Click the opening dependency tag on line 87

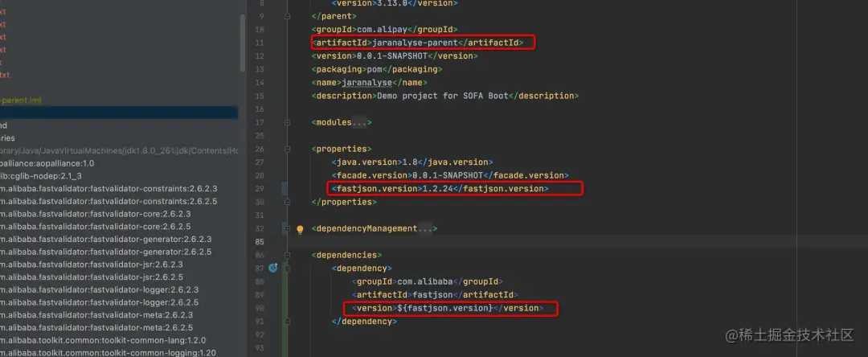(362, 269)
